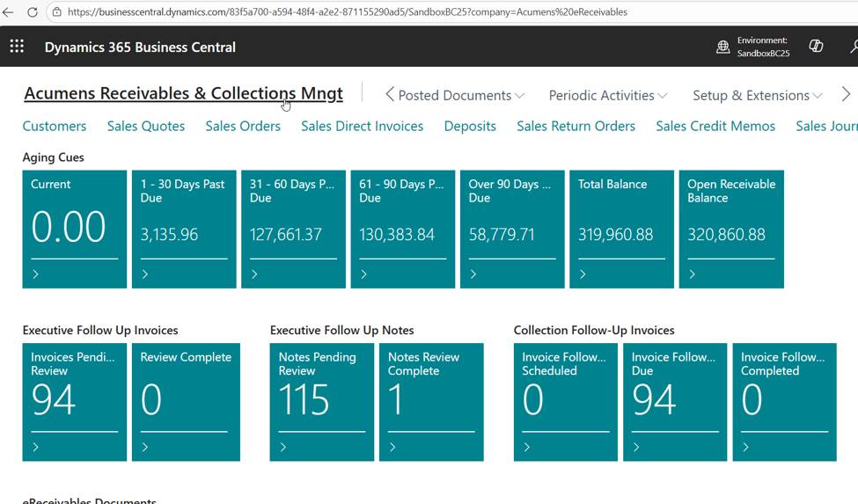This screenshot has height=504, width=858.
Task: Expand the Posted Documents menu
Action: (x=461, y=96)
